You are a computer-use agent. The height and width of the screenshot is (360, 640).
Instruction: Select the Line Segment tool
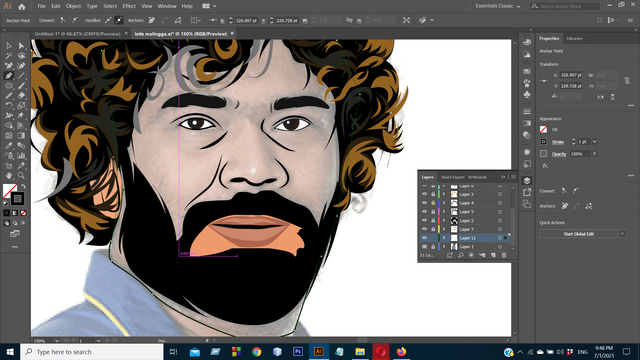coord(21,76)
